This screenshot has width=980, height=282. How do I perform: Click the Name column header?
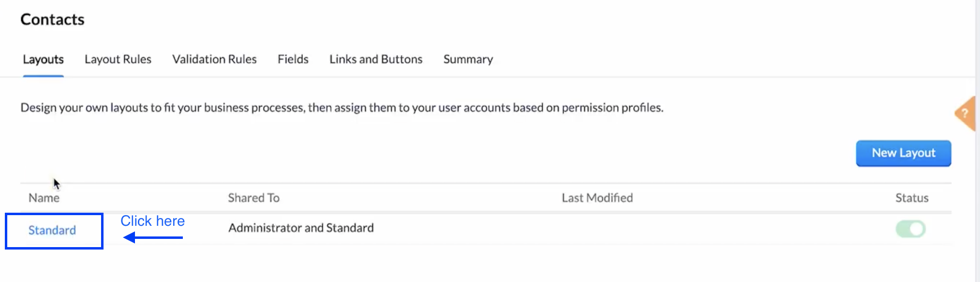(44, 198)
